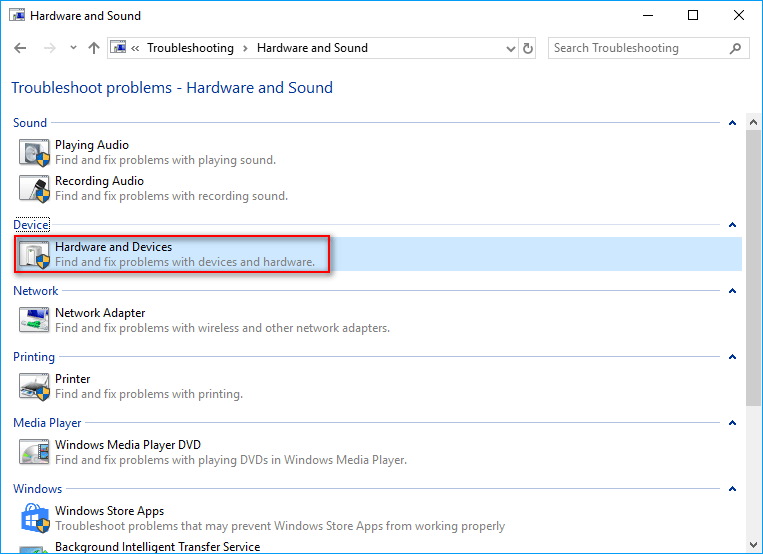Open Windows Store Apps troubleshooter
This screenshot has width=763, height=554.
[109, 511]
